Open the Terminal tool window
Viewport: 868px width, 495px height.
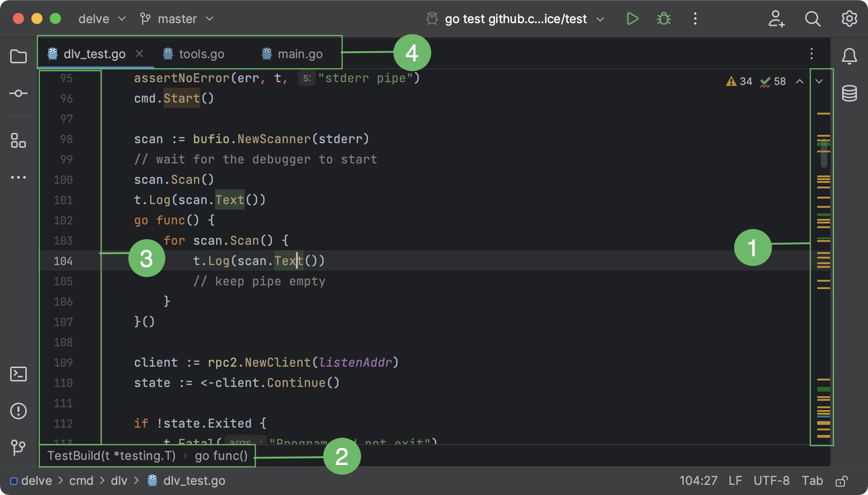(x=18, y=374)
